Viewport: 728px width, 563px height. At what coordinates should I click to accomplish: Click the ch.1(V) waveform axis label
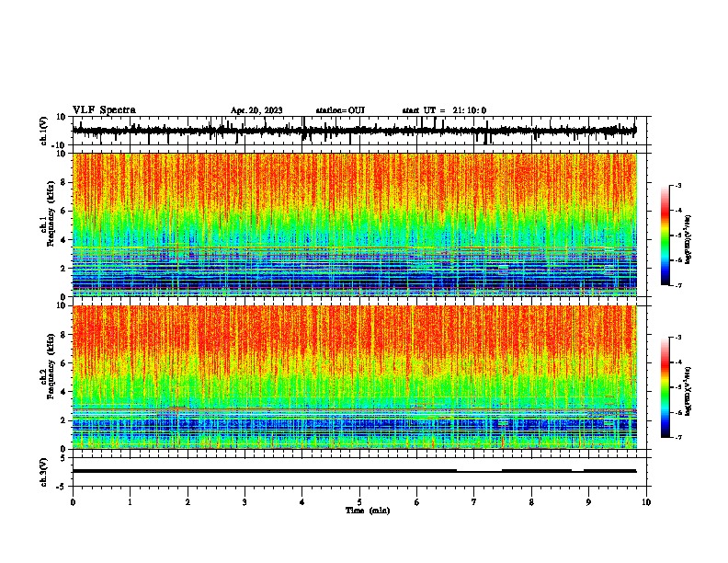click(44, 131)
